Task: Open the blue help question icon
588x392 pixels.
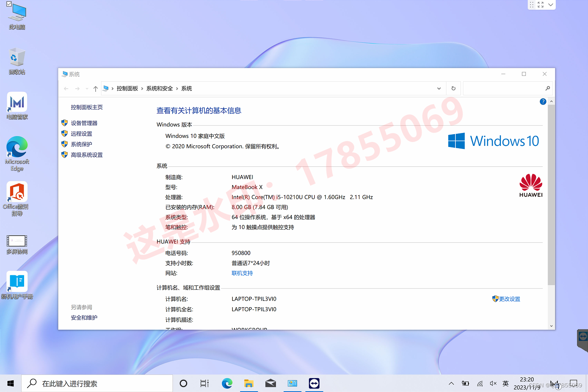Action: pyautogui.click(x=543, y=101)
